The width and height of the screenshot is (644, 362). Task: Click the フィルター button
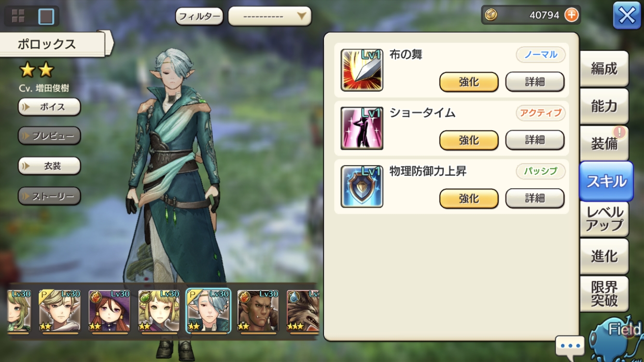199,16
